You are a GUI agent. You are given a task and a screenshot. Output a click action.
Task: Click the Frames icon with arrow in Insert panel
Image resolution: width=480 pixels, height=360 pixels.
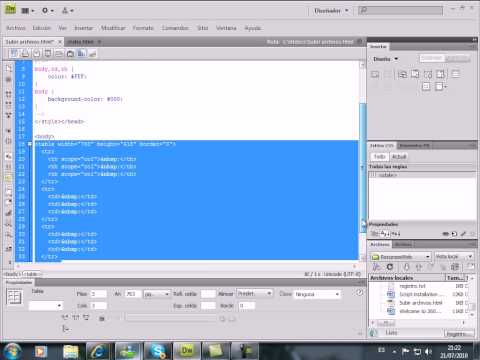point(441,87)
